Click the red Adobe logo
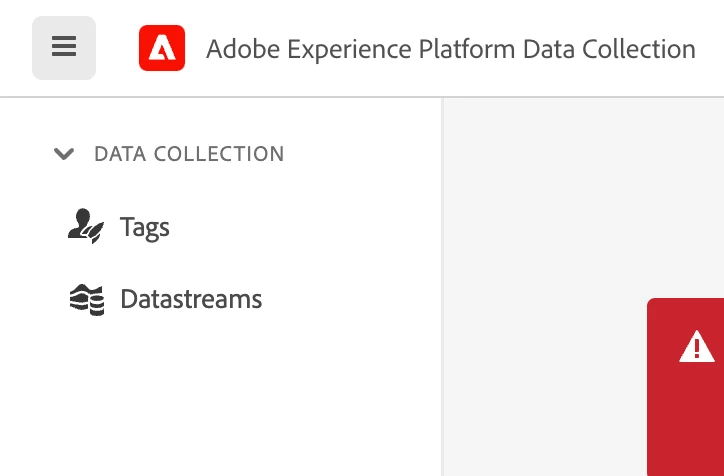 162,48
